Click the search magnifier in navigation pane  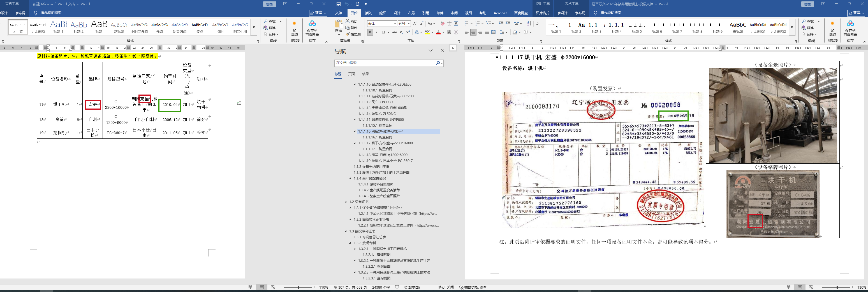click(438, 63)
